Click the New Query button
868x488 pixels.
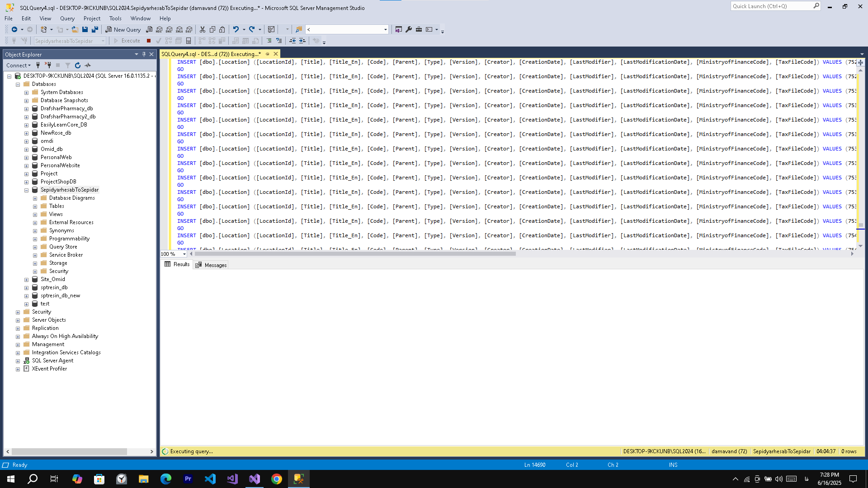click(x=123, y=29)
